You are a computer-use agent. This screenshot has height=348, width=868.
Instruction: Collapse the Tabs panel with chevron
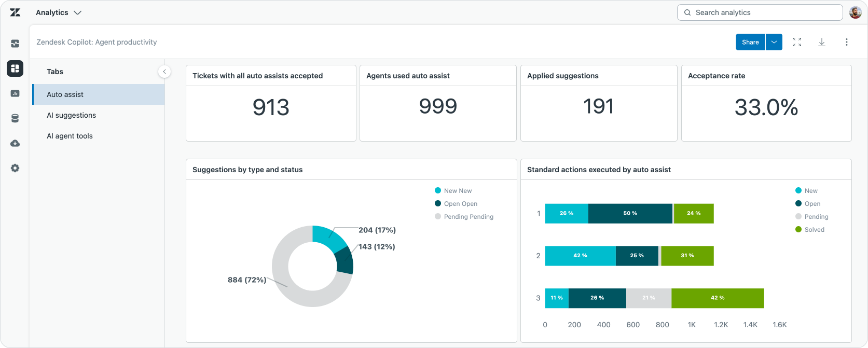point(164,72)
